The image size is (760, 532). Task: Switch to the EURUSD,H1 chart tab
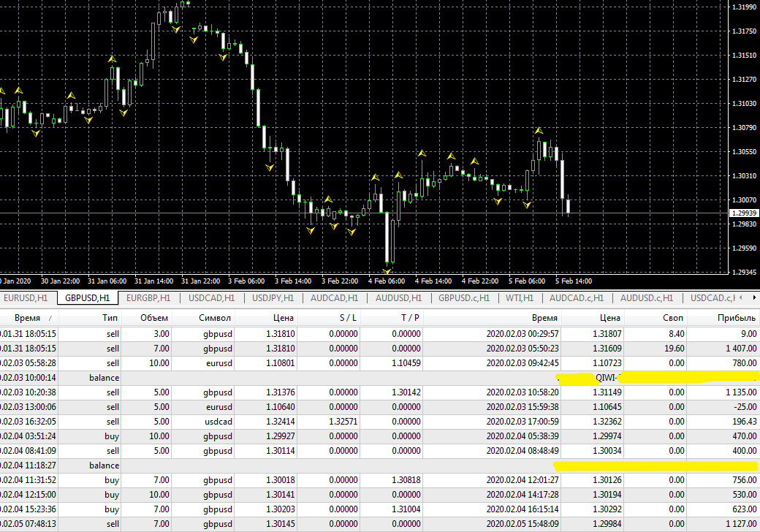pyautogui.click(x=26, y=298)
